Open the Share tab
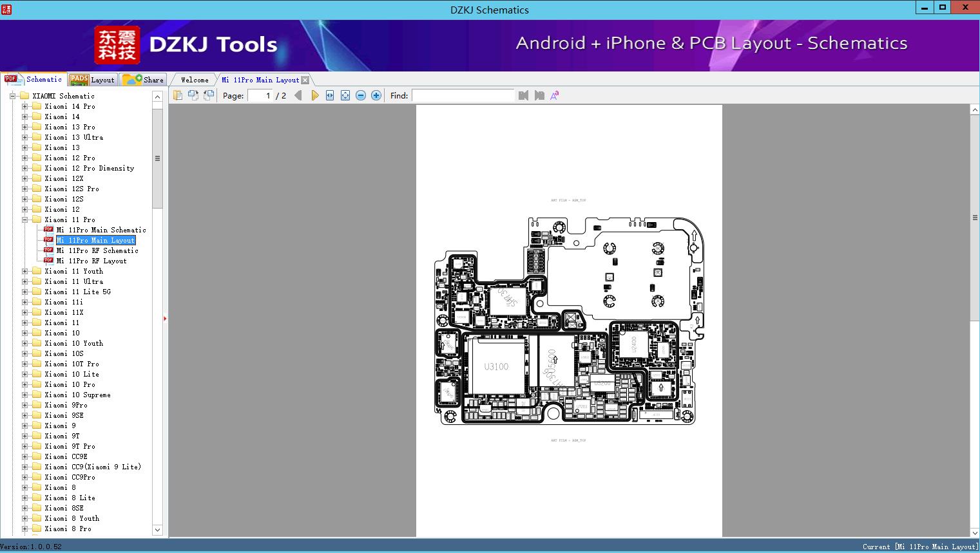980x553 pixels. coord(143,80)
